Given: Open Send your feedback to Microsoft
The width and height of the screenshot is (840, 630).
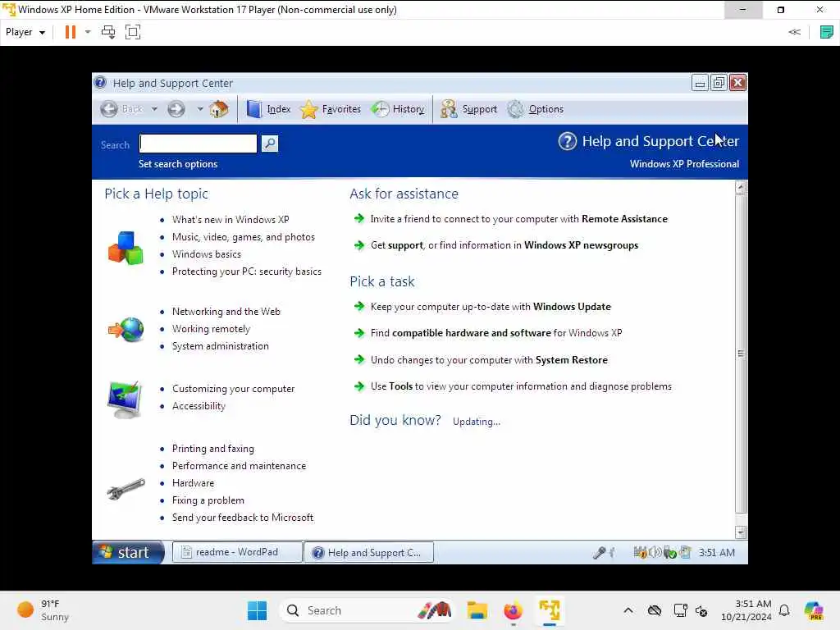Looking at the screenshot, I should click(x=243, y=518).
